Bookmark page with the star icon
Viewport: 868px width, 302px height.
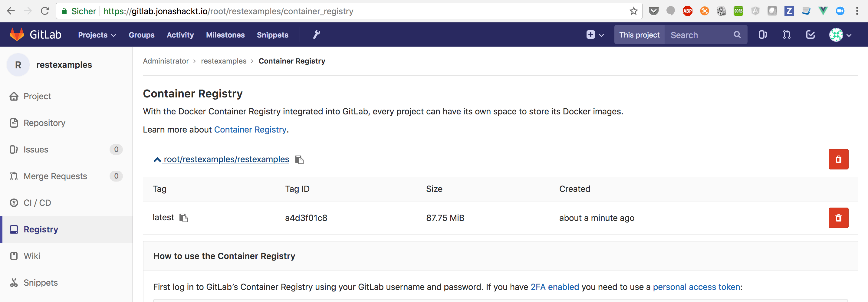point(633,11)
